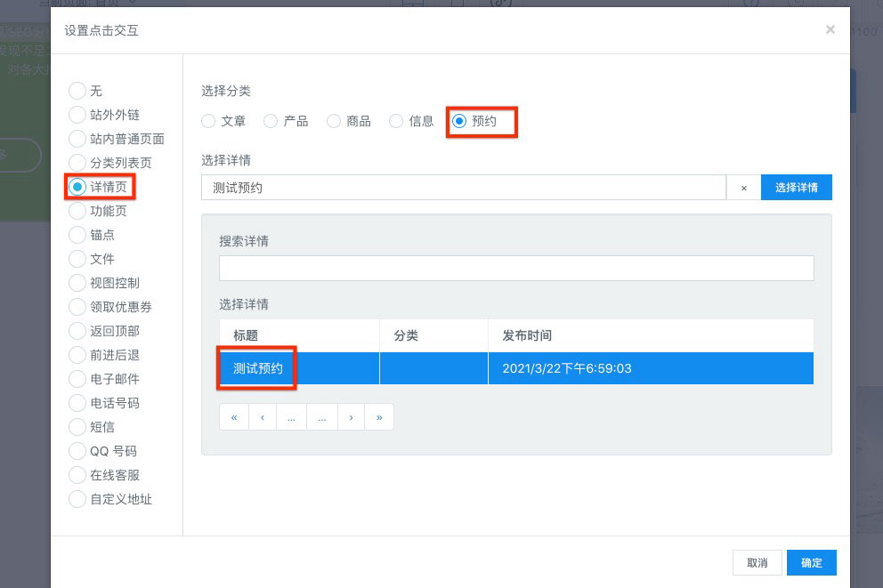Select the 无 radio option
883x588 pixels.
pyautogui.click(x=77, y=91)
